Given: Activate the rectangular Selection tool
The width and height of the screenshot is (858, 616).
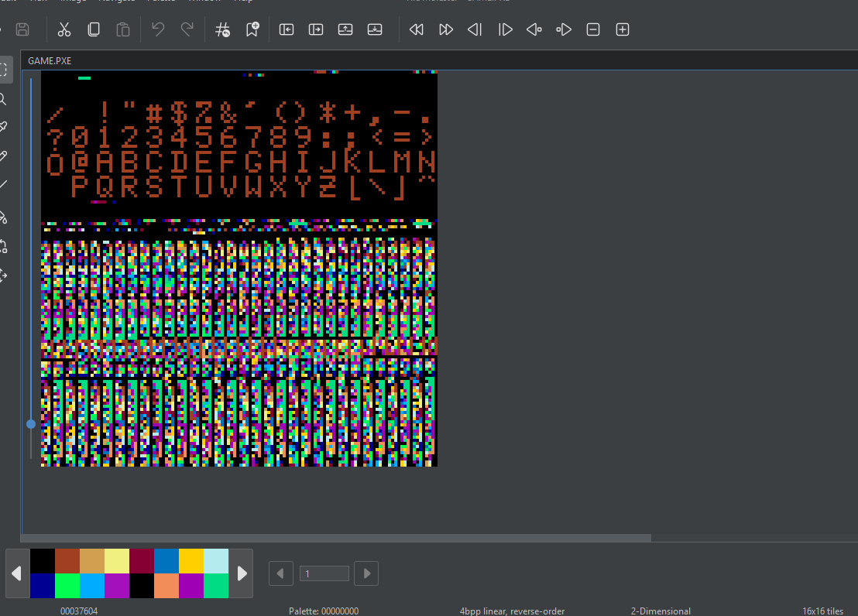Looking at the screenshot, I should (x=4, y=70).
